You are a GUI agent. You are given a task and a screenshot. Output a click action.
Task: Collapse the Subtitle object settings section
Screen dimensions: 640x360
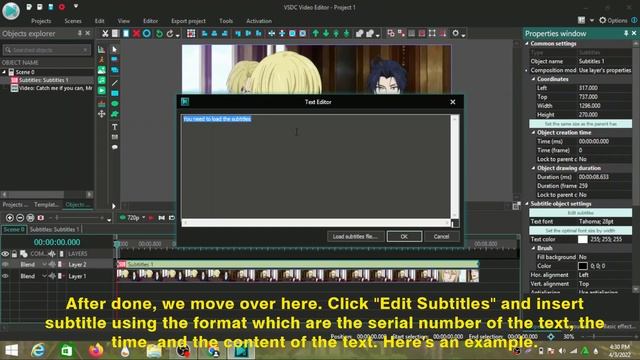[527, 203]
